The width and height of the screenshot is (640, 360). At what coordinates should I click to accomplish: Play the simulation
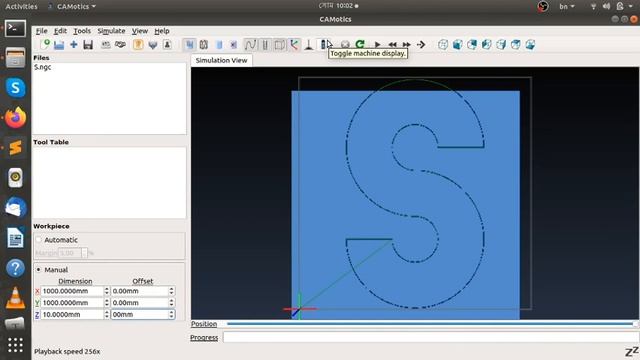pos(378,44)
